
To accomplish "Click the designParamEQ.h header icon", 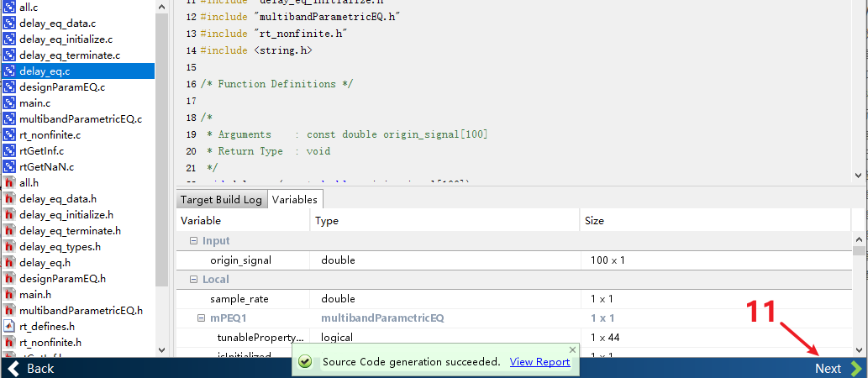I will point(9,278).
